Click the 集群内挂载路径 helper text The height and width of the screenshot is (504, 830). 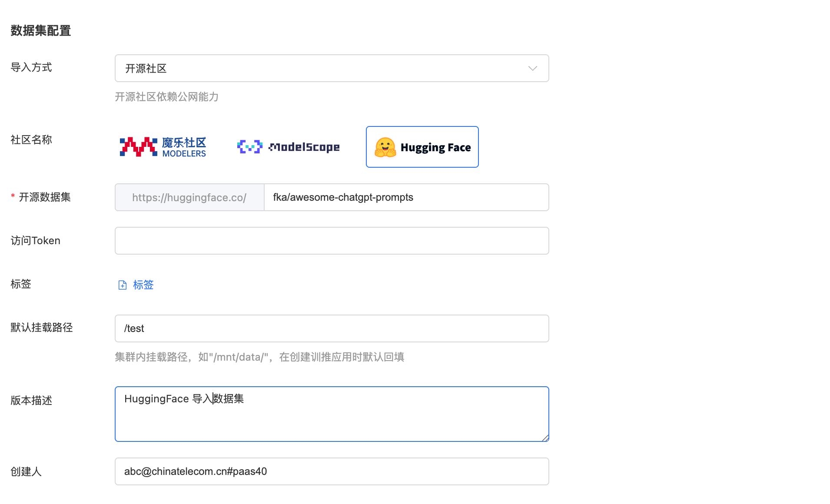click(259, 357)
